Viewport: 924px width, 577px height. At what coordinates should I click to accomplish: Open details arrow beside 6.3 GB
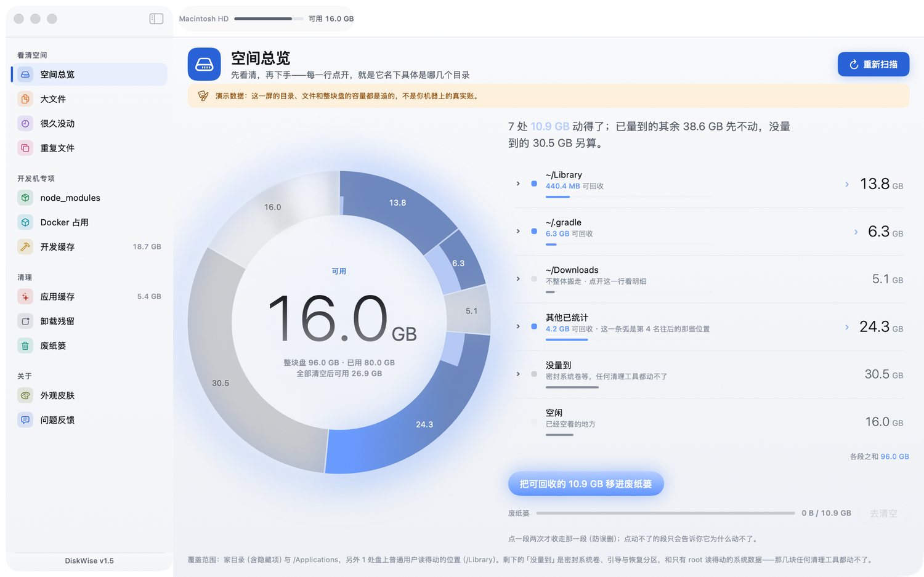pos(856,232)
